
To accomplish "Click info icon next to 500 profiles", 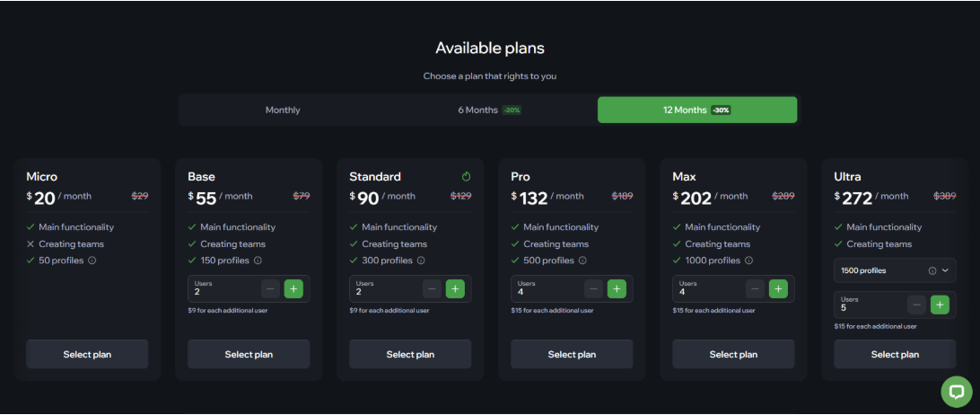I will click(582, 260).
